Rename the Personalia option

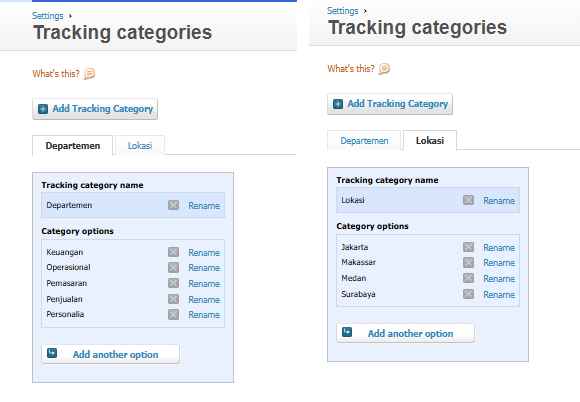(x=204, y=315)
